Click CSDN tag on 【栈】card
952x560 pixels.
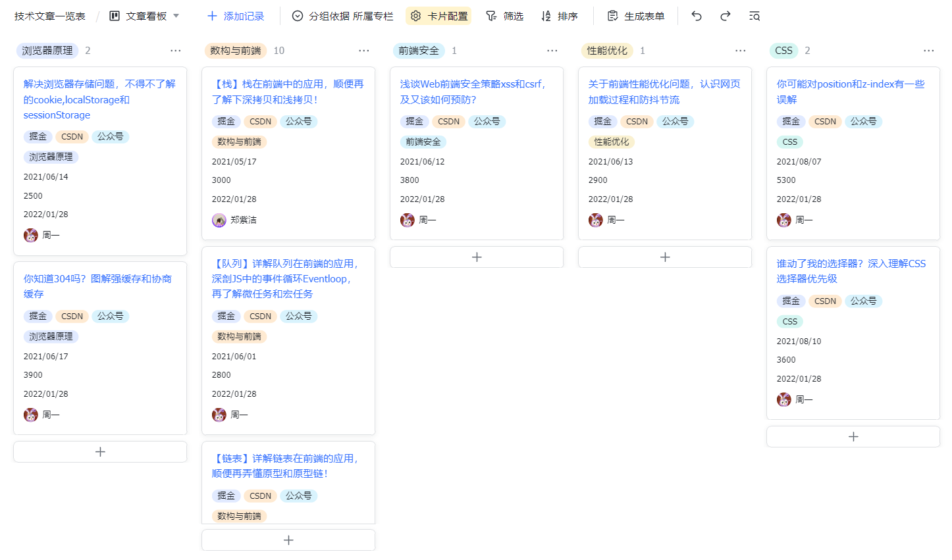tap(261, 122)
